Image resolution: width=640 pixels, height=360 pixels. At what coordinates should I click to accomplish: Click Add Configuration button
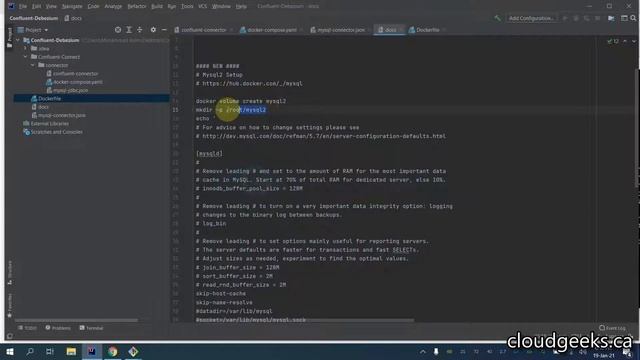[x=531, y=18]
